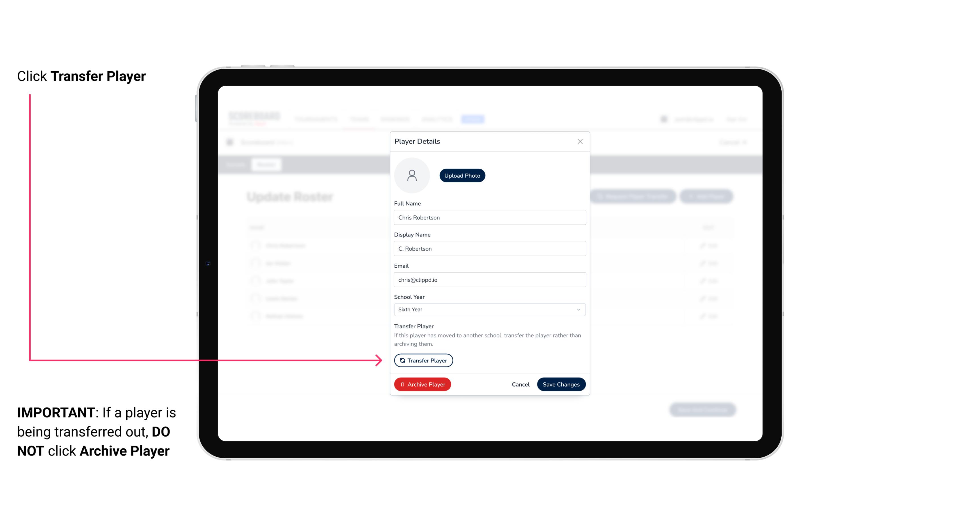The image size is (980, 527).
Task: Select Sixth Year from School Year dropdown
Action: 489,309
